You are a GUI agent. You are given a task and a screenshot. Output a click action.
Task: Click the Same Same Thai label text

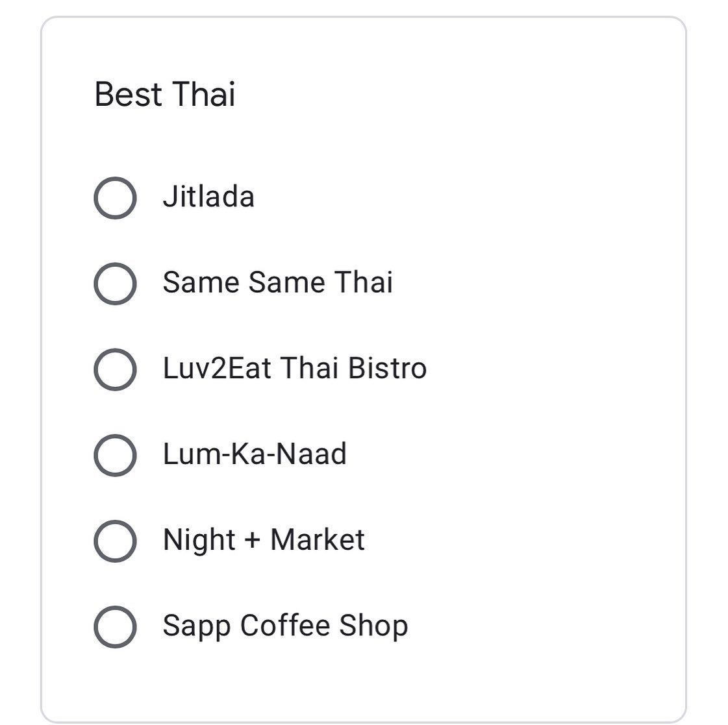coord(277,283)
